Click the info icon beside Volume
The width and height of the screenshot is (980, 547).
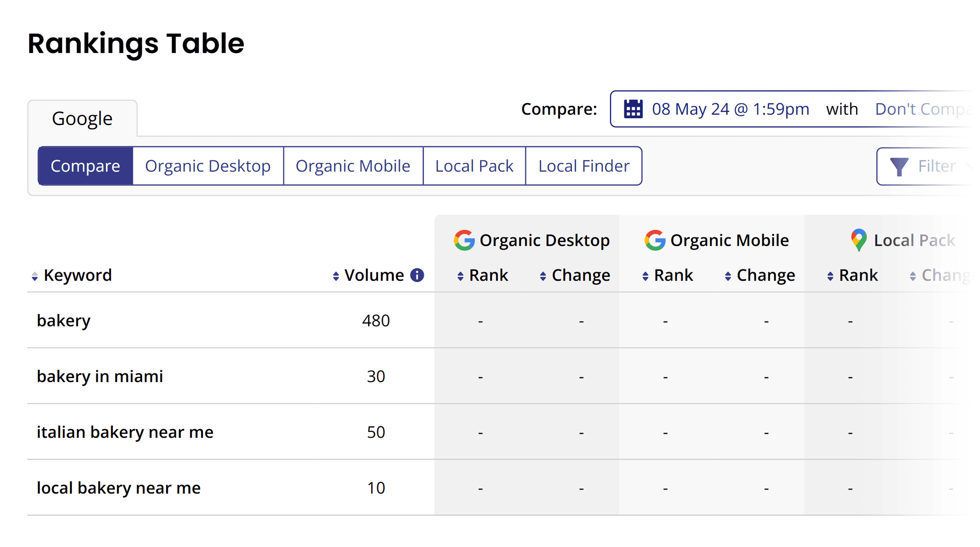[417, 275]
